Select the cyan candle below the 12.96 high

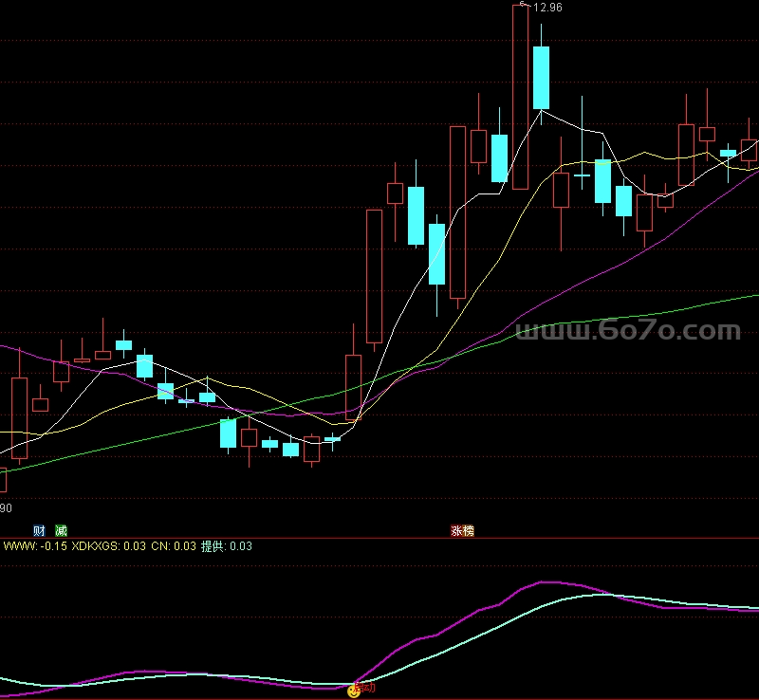coord(541,78)
